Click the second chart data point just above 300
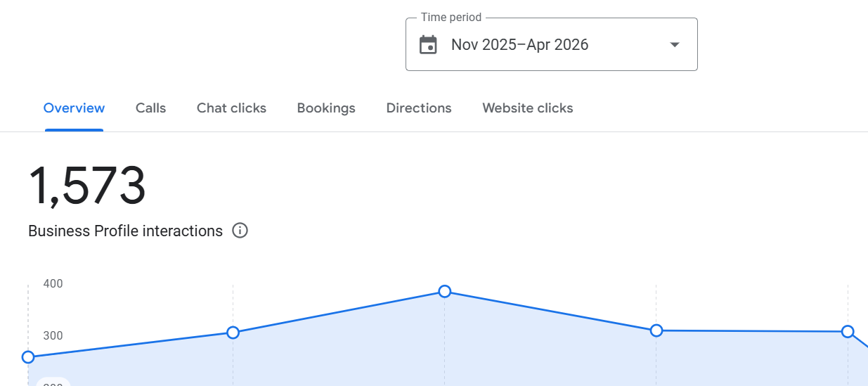 click(x=233, y=333)
